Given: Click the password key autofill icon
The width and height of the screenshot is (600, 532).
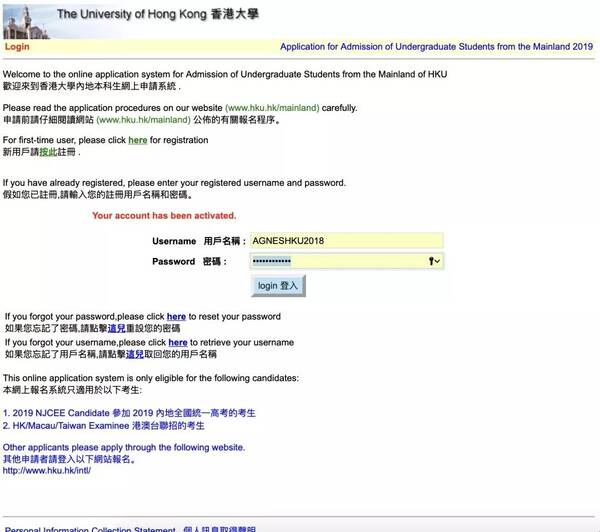Looking at the screenshot, I should [x=432, y=261].
